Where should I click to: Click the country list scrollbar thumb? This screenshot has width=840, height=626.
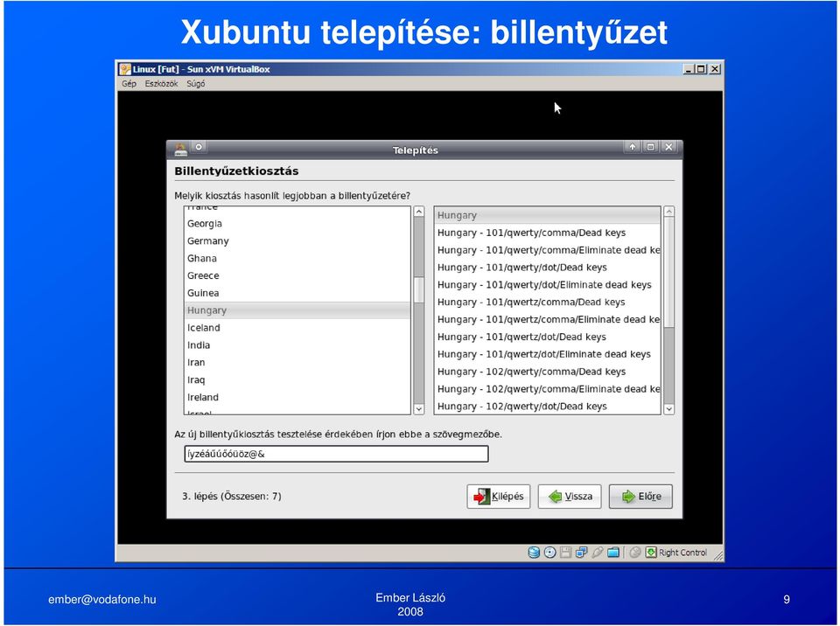(x=419, y=290)
